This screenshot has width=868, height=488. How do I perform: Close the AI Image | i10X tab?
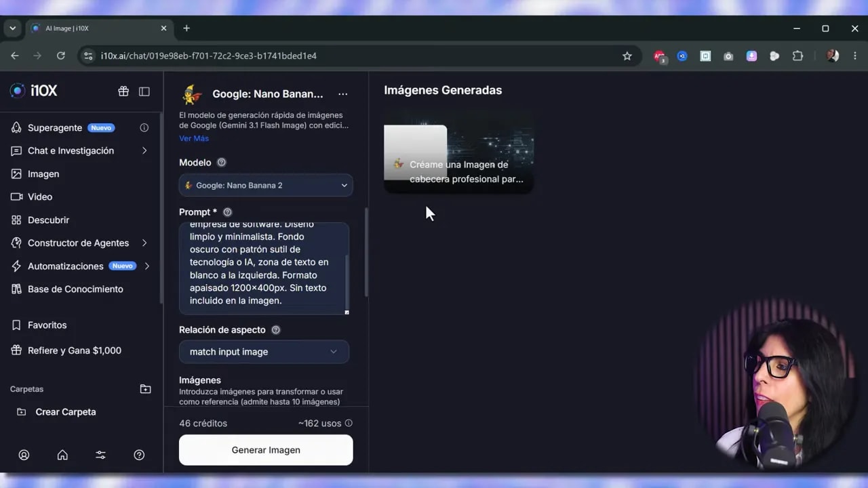pos(163,28)
